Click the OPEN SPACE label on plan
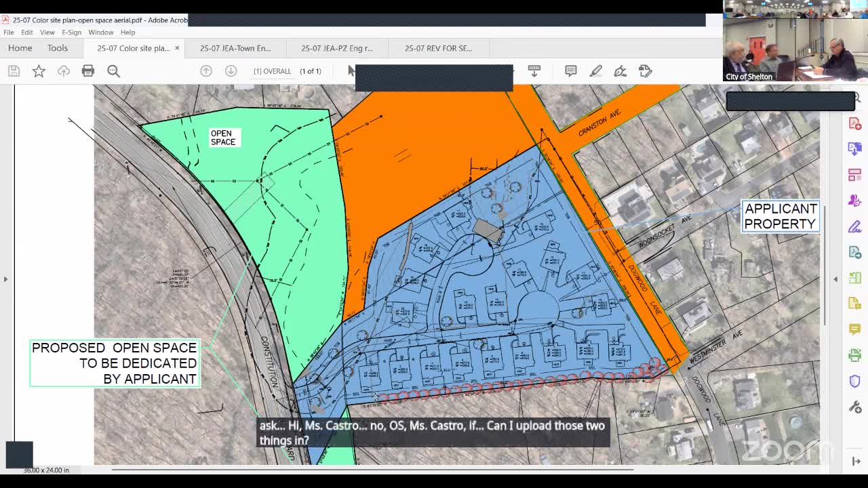This screenshot has height=488, width=868. 223,138
